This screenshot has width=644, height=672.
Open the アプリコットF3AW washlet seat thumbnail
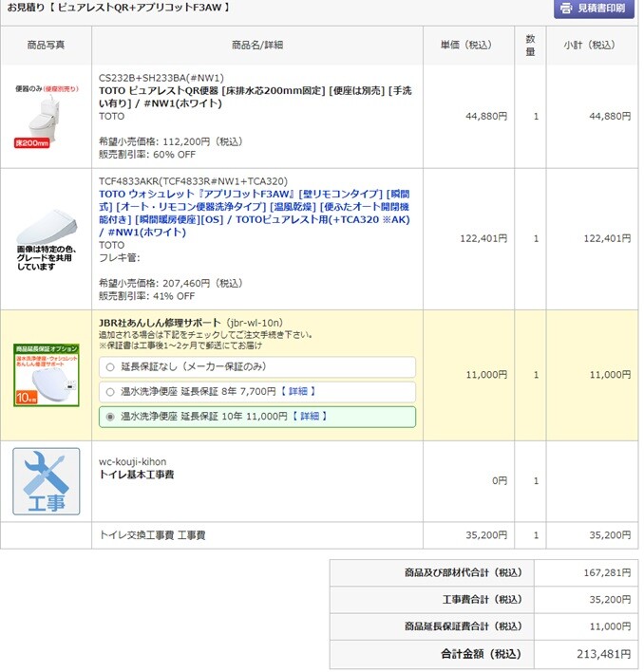click(x=47, y=239)
